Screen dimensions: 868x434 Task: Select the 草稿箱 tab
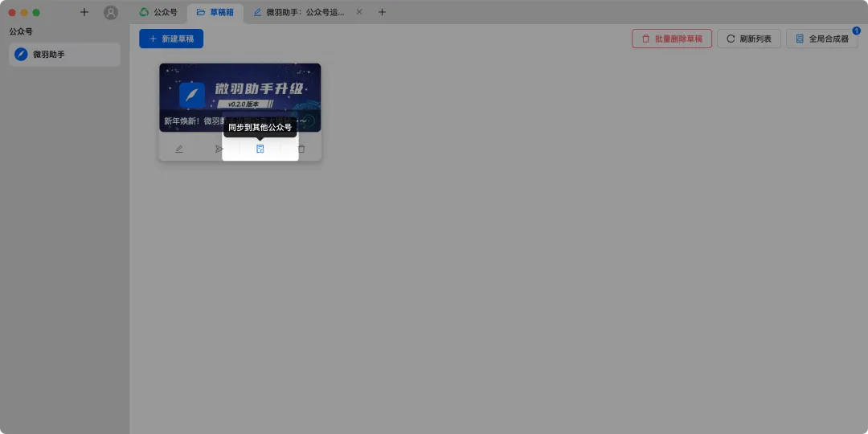[x=215, y=12]
